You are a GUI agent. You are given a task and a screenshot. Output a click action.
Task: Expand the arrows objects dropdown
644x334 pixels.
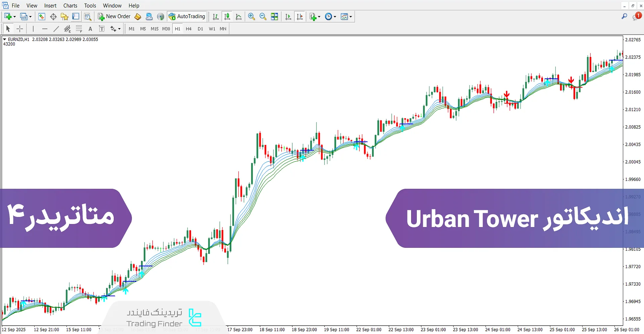click(119, 29)
